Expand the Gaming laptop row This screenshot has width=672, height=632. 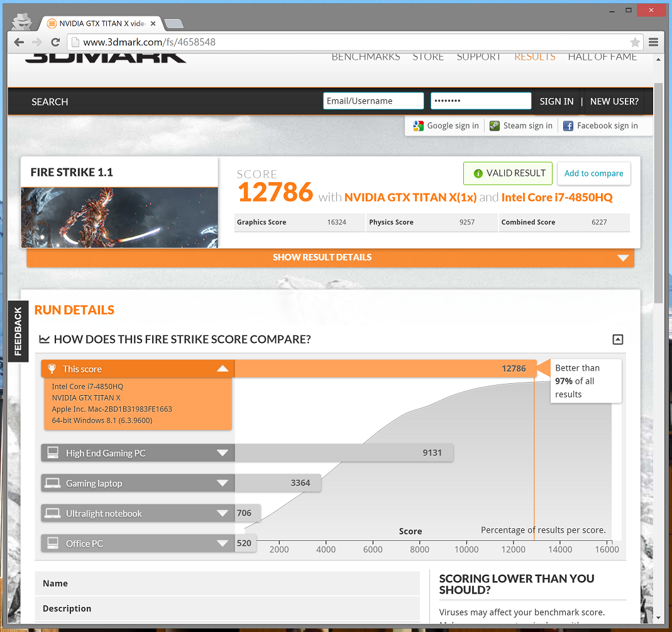tap(223, 483)
